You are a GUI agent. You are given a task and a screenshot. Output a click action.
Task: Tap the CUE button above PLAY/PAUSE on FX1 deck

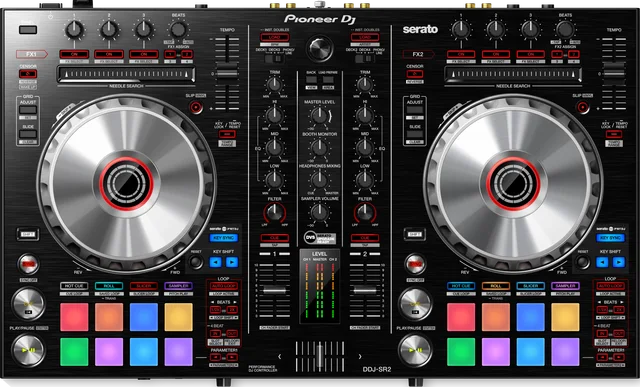28,304
